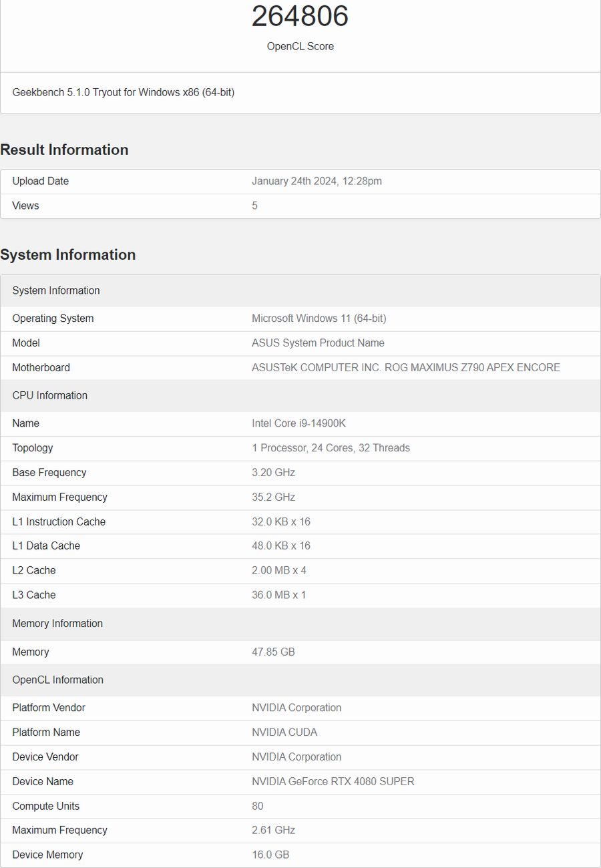Open the ROG MAXIMUS Z790 APEX ENCORE motherboard entry
Image resolution: width=601 pixels, height=868 pixels.
pos(406,367)
